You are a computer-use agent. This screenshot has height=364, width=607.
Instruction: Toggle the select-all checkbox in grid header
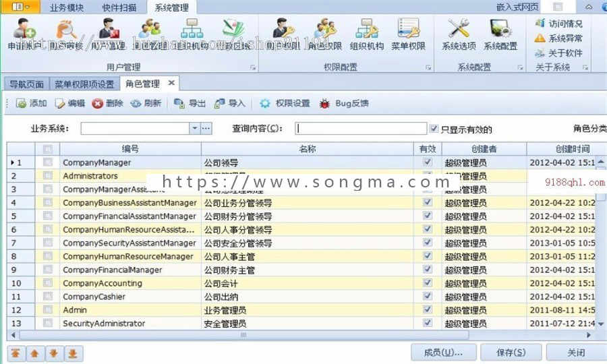pos(48,149)
